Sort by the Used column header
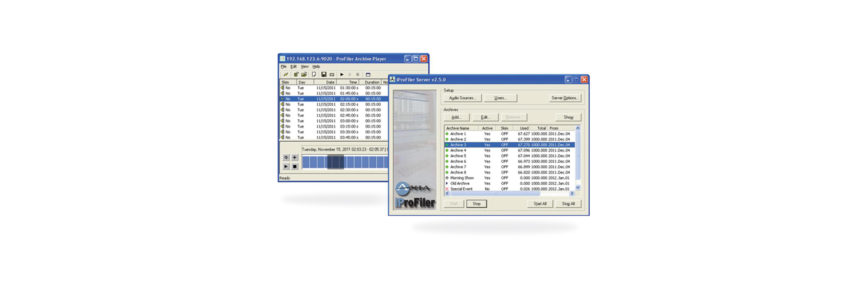This screenshot has height=282, width=868. click(522, 128)
